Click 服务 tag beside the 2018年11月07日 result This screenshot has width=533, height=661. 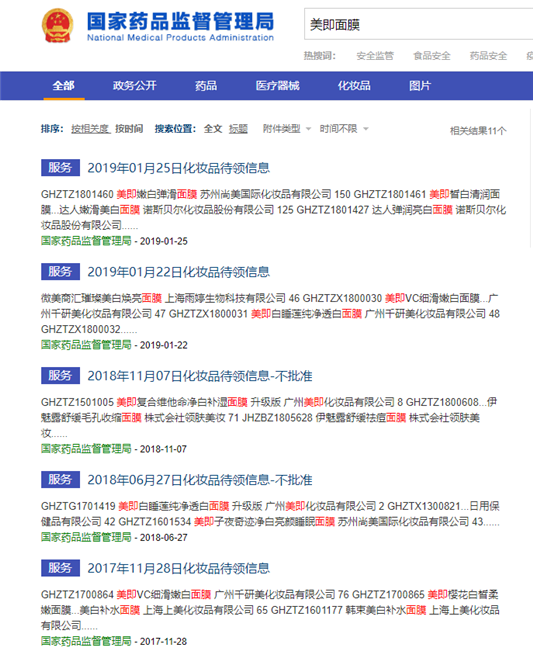point(60,376)
